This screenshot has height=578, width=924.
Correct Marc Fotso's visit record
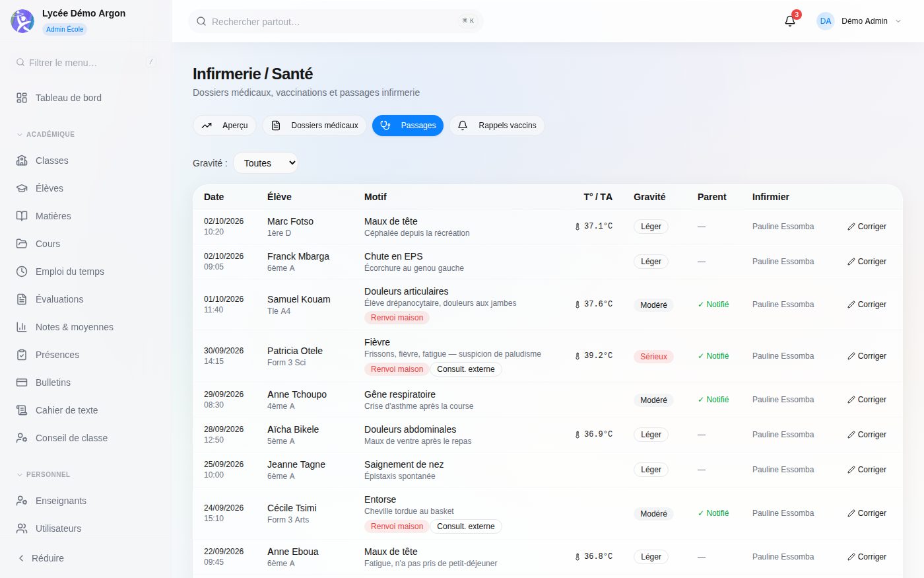867,227
